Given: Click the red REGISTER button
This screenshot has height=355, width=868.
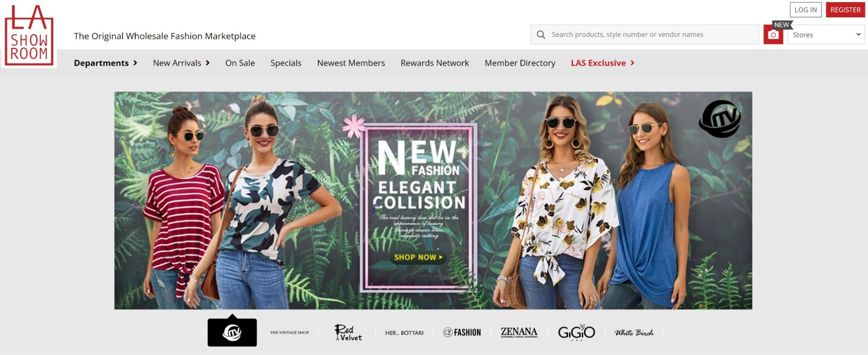Looking at the screenshot, I should pyautogui.click(x=845, y=10).
